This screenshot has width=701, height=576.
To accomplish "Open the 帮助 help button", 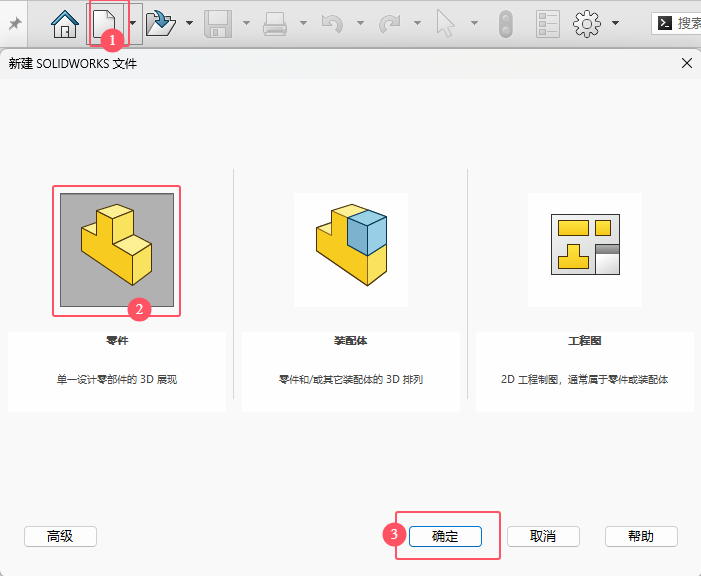I will coord(641,536).
